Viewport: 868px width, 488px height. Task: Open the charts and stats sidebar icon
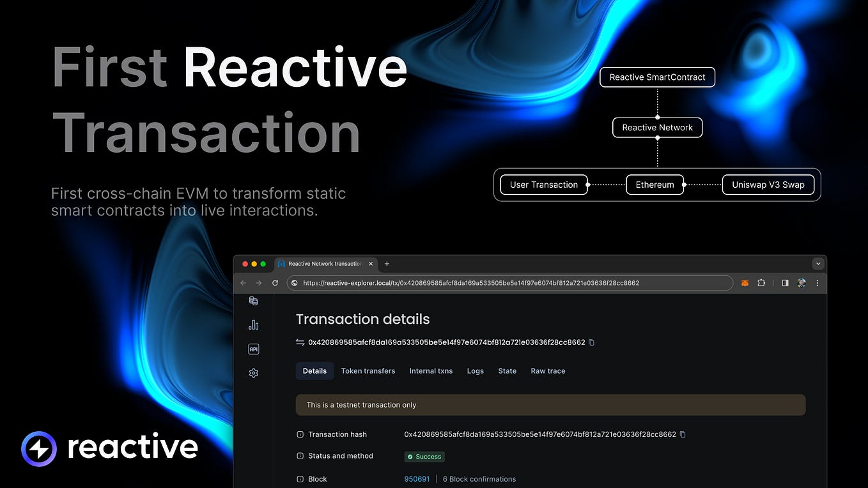253,325
